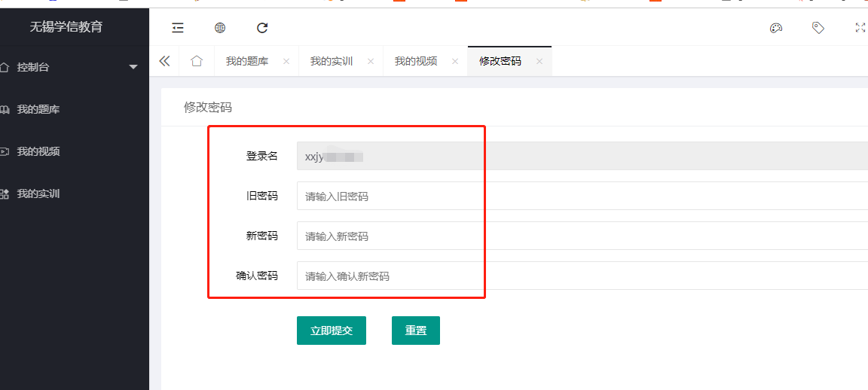Click the 立即提交 button

click(332, 331)
